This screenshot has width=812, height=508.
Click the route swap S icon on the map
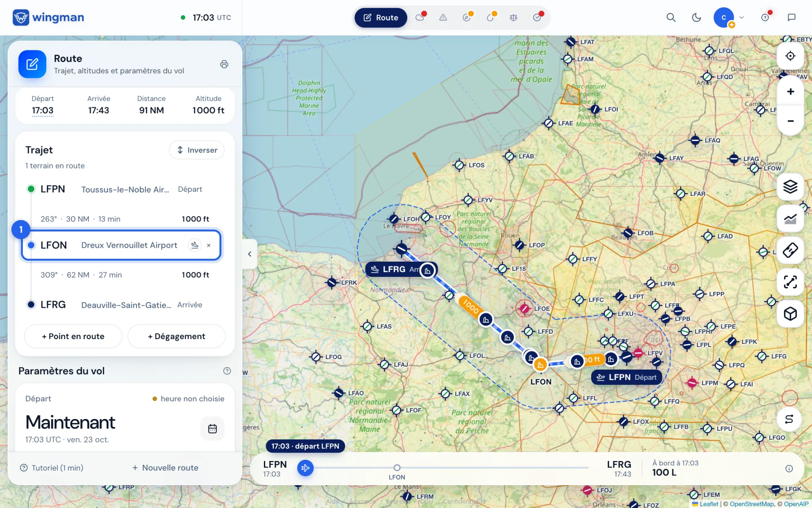(x=789, y=419)
